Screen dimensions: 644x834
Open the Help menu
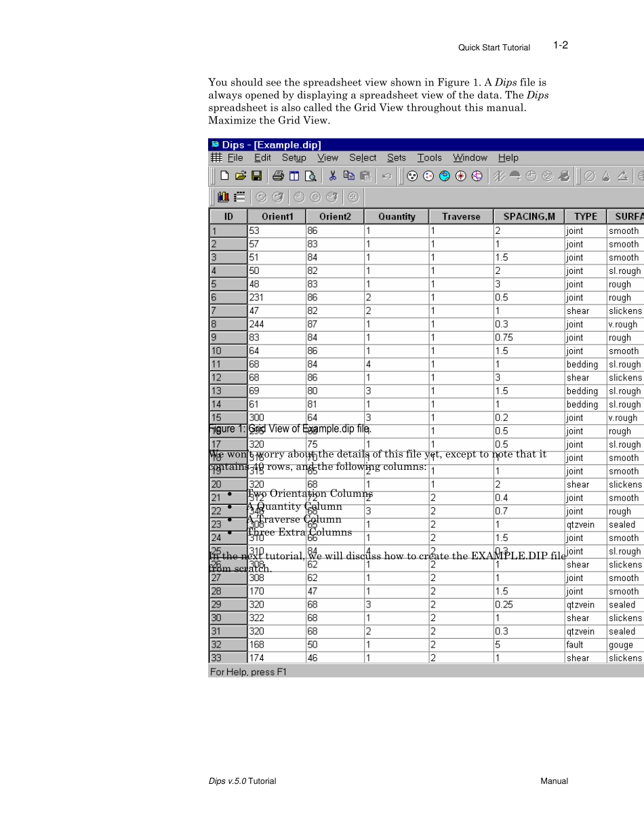click(508, 158)
